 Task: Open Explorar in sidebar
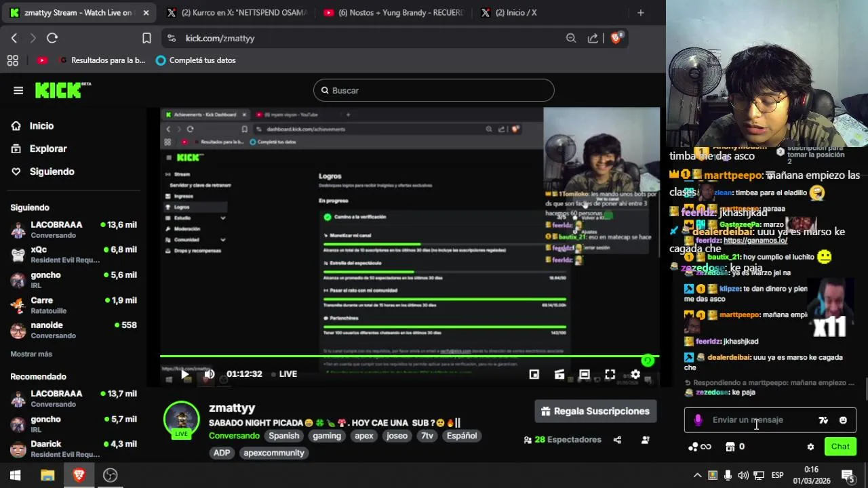[47, 148]
